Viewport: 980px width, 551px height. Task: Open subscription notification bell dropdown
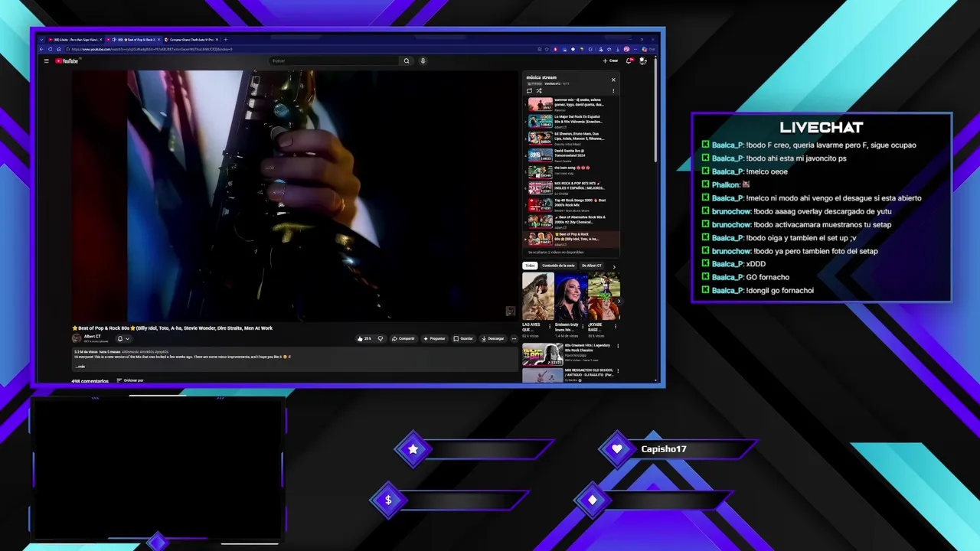point(123,338)
